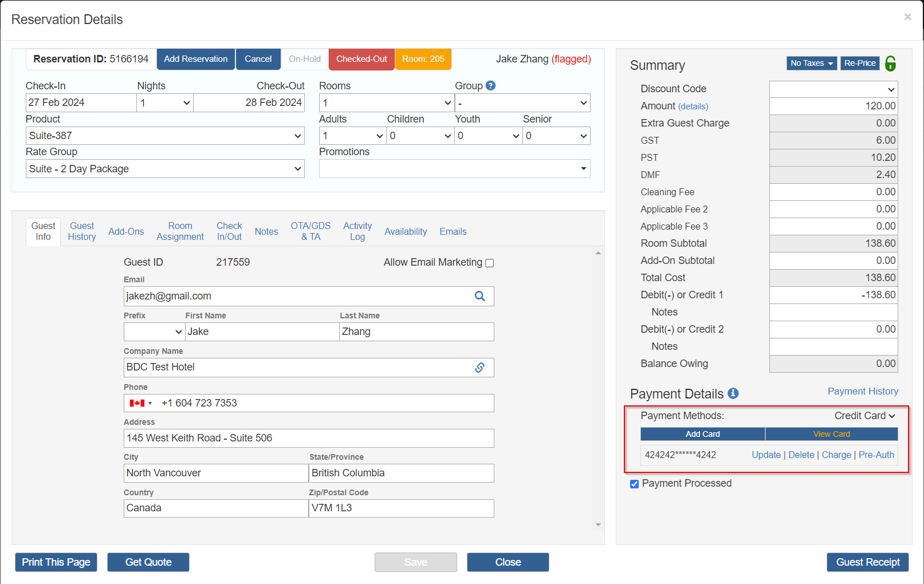Switch to the Guest History tab

[82, 231]
